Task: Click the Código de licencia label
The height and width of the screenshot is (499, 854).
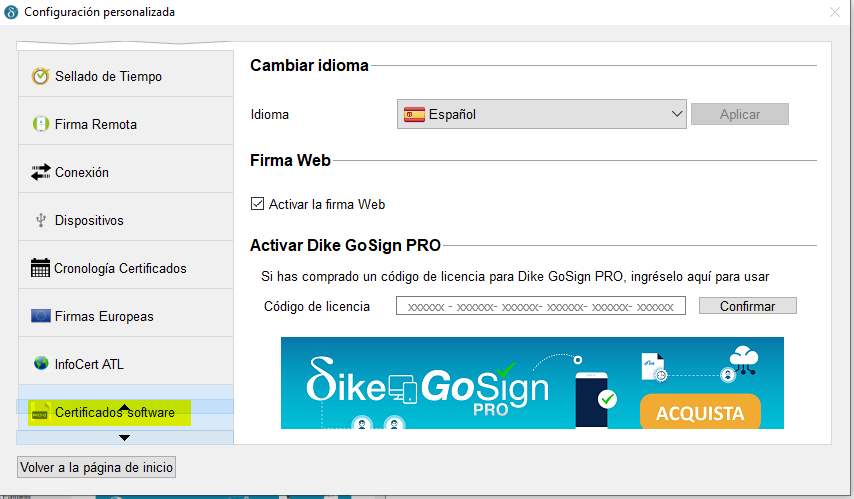Action: coord(317,306)
